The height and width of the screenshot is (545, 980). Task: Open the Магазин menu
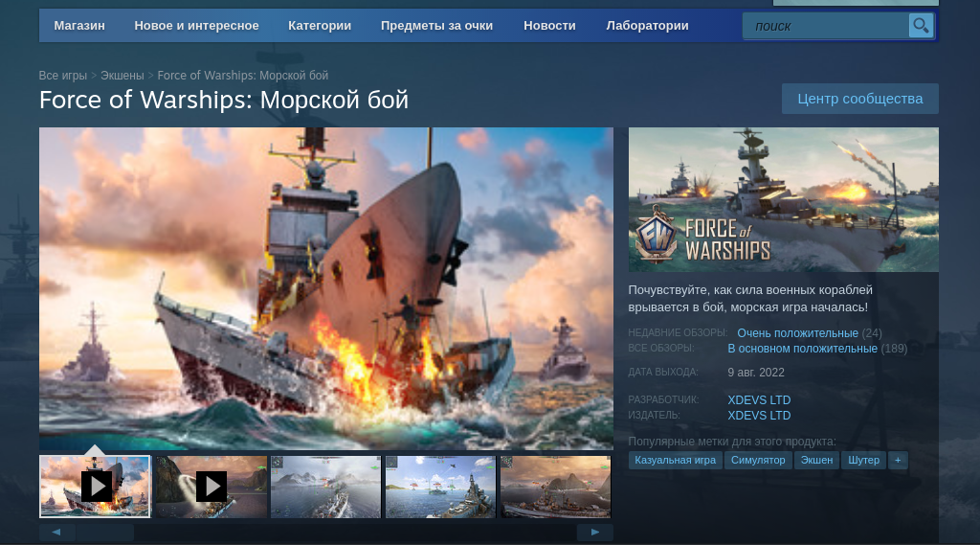(x=79, y=26)
